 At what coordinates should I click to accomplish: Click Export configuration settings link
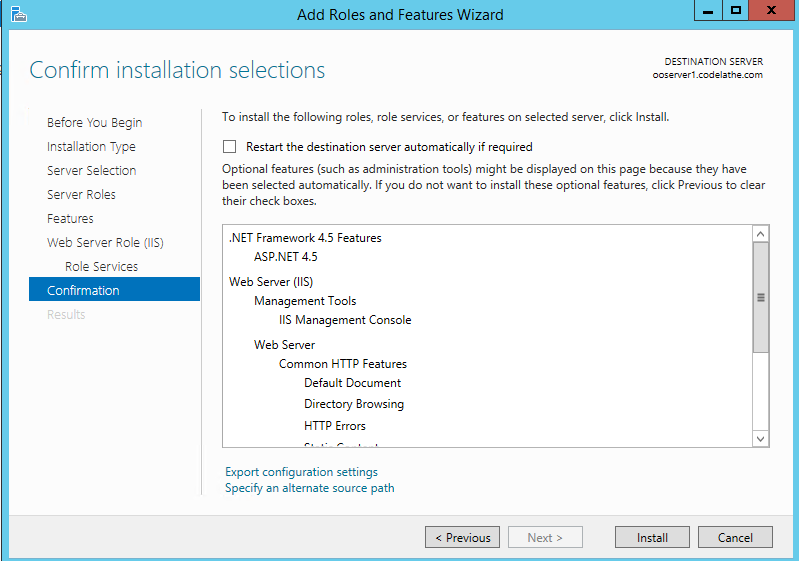[x=301, y=472]
